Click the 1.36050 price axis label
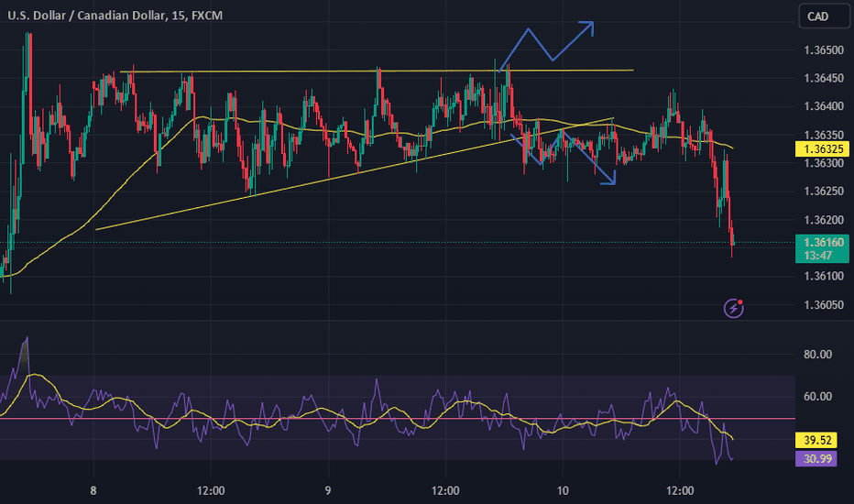The image size is (854, 504). 824,304
